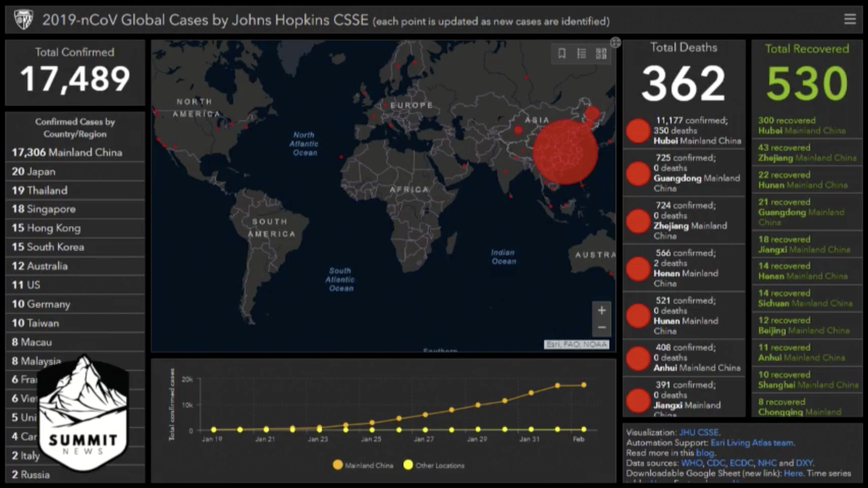
Task: Click the red circle beside Jiangxi 391 confirmed
Action: point(638,400)
